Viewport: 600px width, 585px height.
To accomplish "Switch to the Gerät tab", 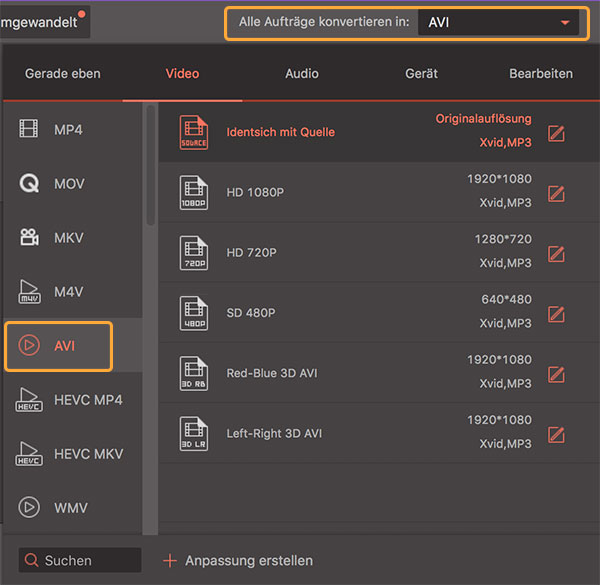I will tap(421, 73).
